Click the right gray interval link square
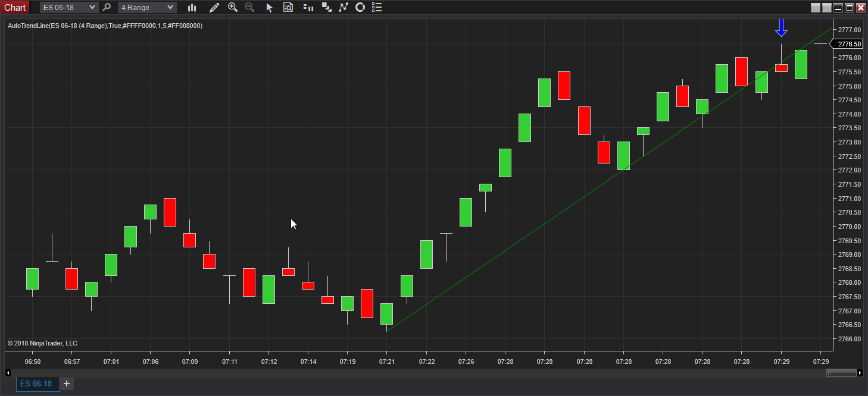Viewport: 868px width, 396px height. (x=826, y=8)
